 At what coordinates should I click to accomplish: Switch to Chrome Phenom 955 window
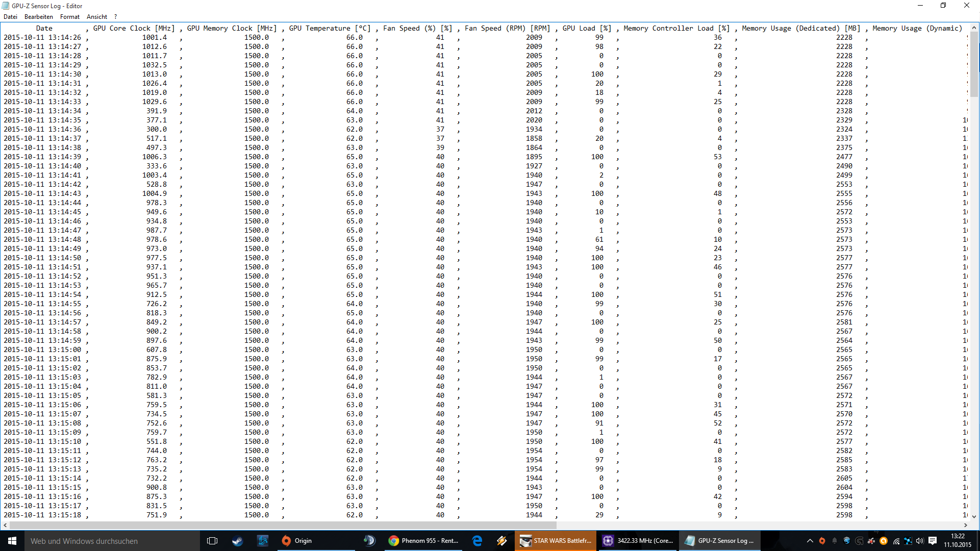(423, 541)
